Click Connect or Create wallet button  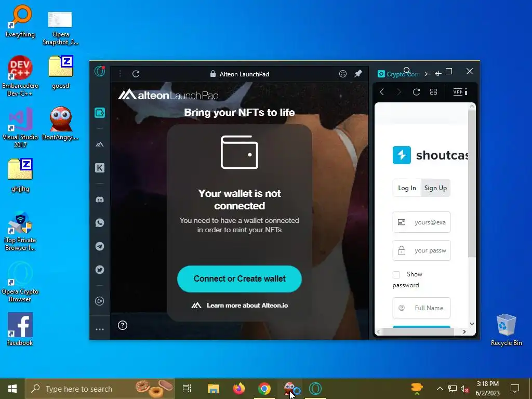[239, 279]
